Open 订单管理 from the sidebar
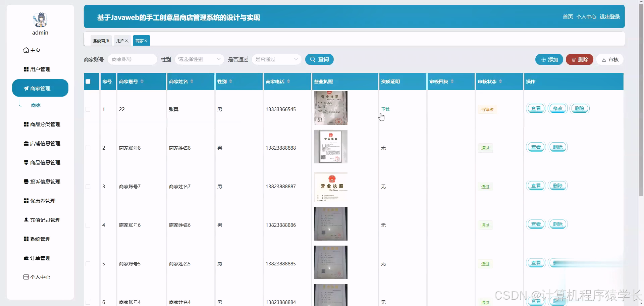The height and width of the screenshot is (306, 644). (x=40, y=258)
